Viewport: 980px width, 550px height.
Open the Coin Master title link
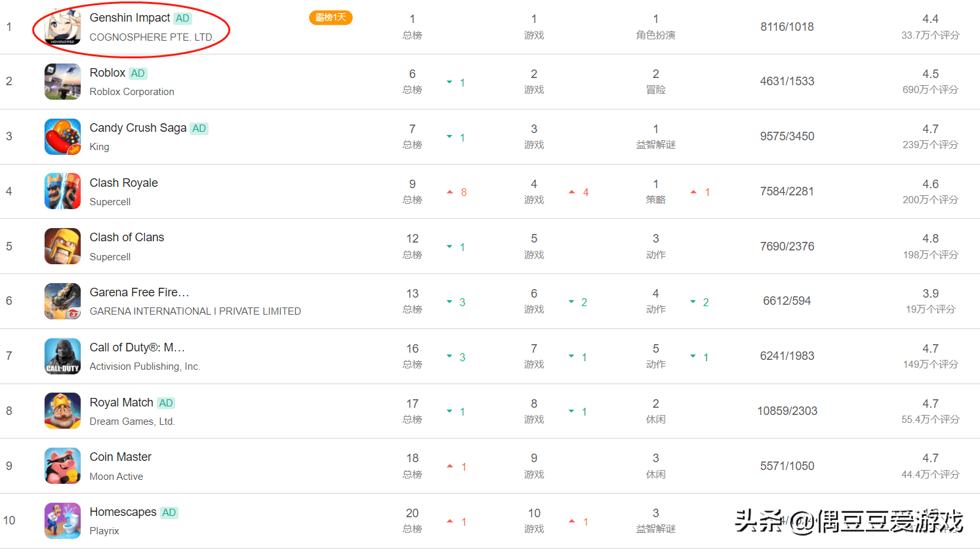[121, 457]
